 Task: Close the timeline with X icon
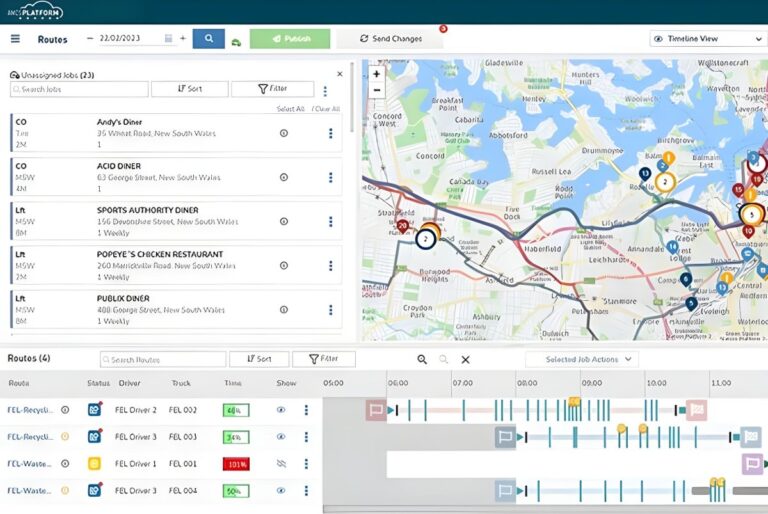click(x=465, y=359)
